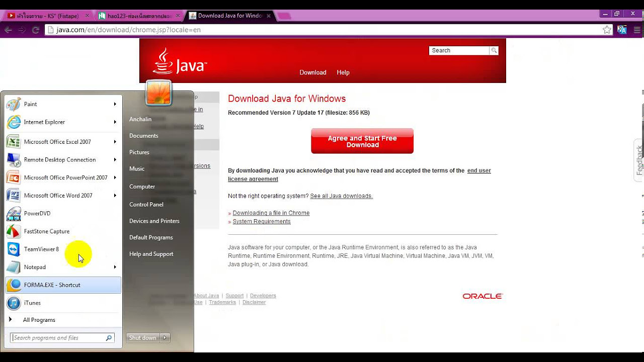This screenshot has width=644, height=362.
Task: Expand the Paint jump list arrow
Action: [115, 104]
